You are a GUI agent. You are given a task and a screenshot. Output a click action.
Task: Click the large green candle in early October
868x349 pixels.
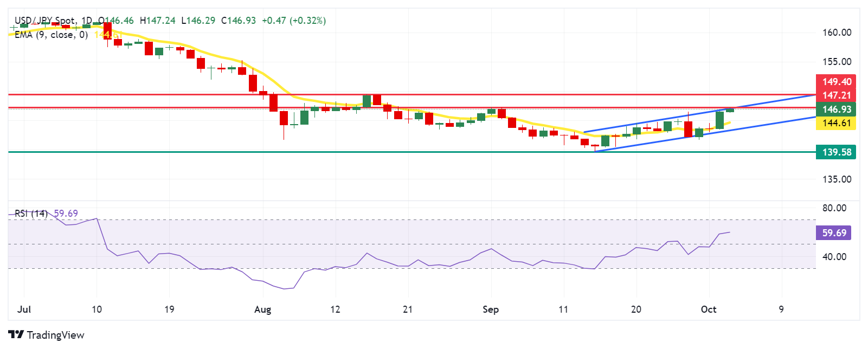coord(719,120)
